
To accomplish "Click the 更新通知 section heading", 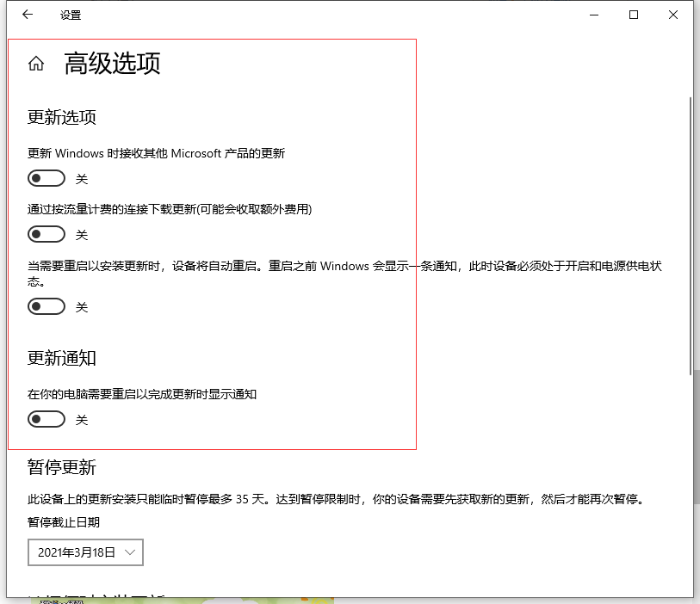I will [x=62, y=358].
